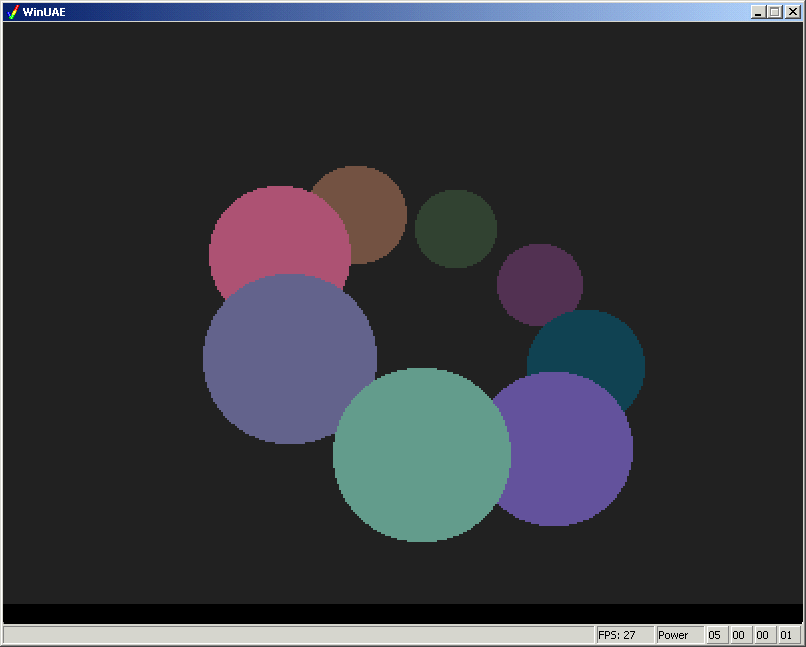The width and height of the screenshot is (806, 647).
Task: Click the 00 indicator beside the 05 cell
Action: click(740, 635)
